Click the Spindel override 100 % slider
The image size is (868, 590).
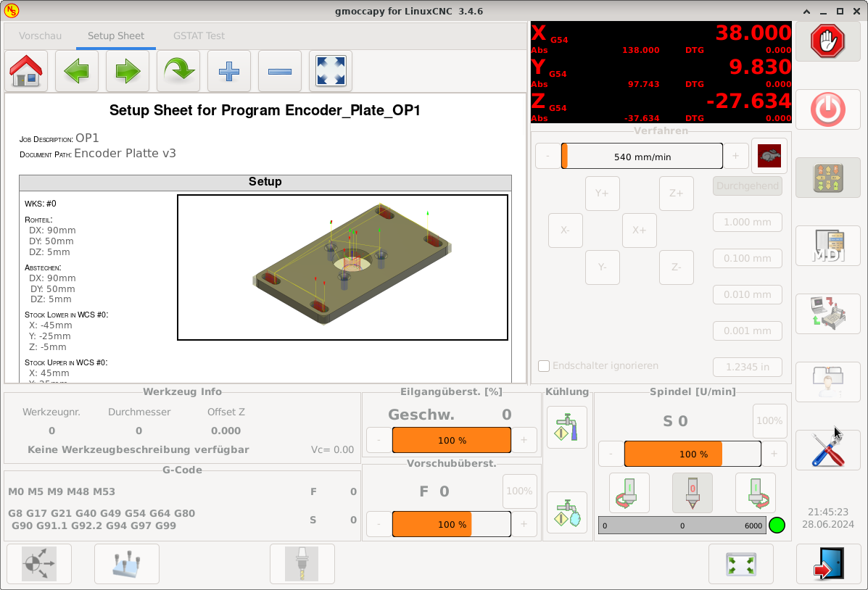(x=693, y=454)
